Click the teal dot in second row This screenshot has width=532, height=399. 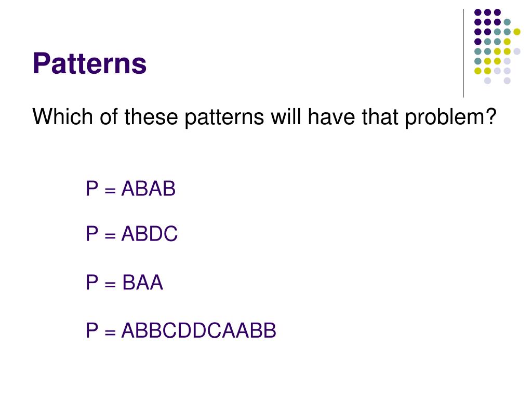507,22
